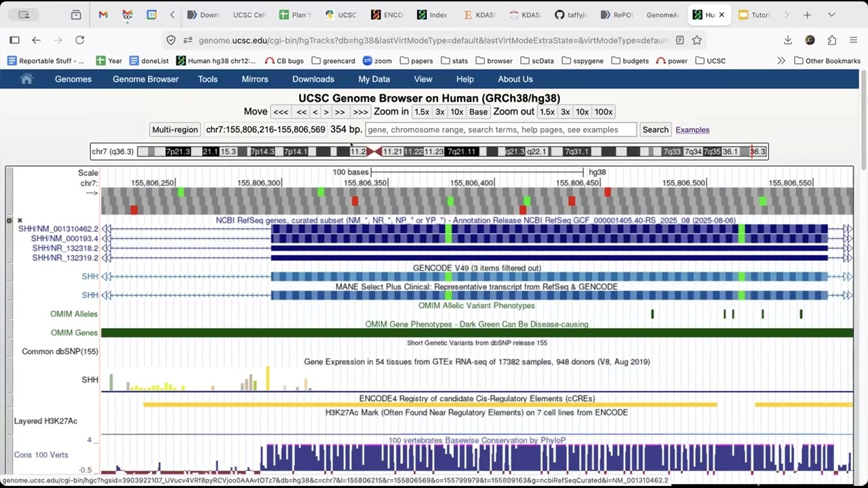Click the Cons 100 Verts track label
The height and width of the screenshot is (488, 868).
[x=41, y=455]
